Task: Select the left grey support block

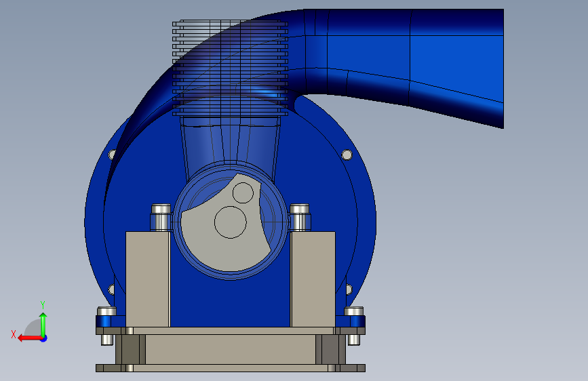Action: coord(148,279)
